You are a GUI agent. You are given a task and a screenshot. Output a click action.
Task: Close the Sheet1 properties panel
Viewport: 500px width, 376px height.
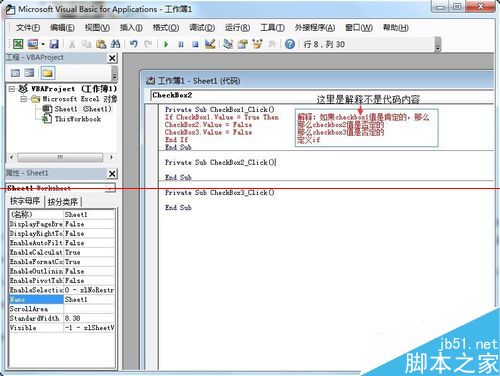click(112, 174)
